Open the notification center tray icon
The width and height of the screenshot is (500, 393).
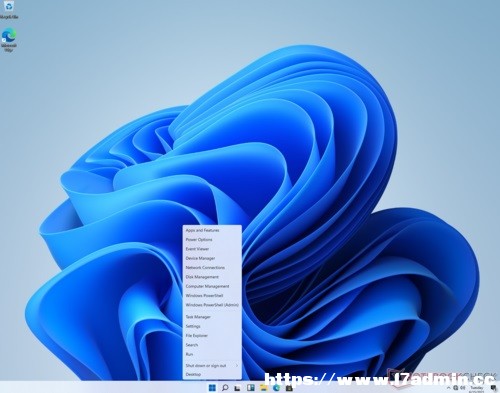coord(493,388)
